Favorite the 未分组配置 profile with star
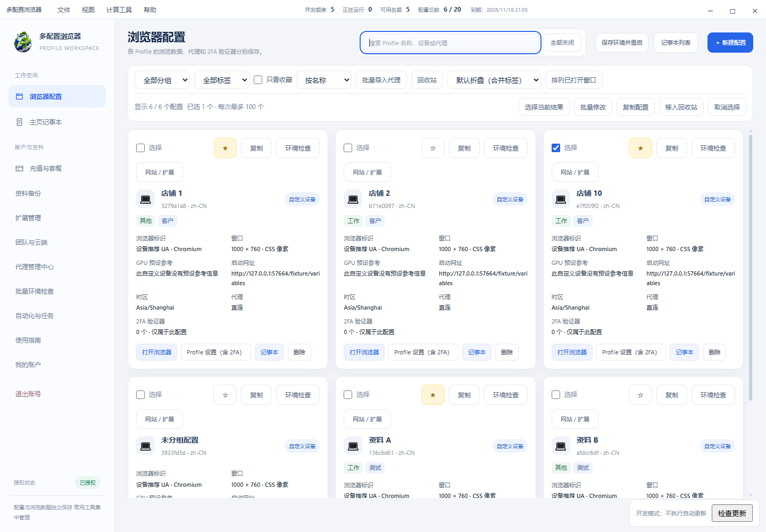The image size is (766, 532). [225, 395]
